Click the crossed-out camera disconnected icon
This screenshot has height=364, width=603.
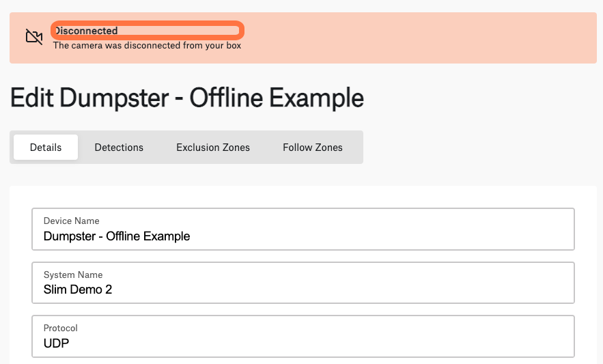(x=34, y=37)
